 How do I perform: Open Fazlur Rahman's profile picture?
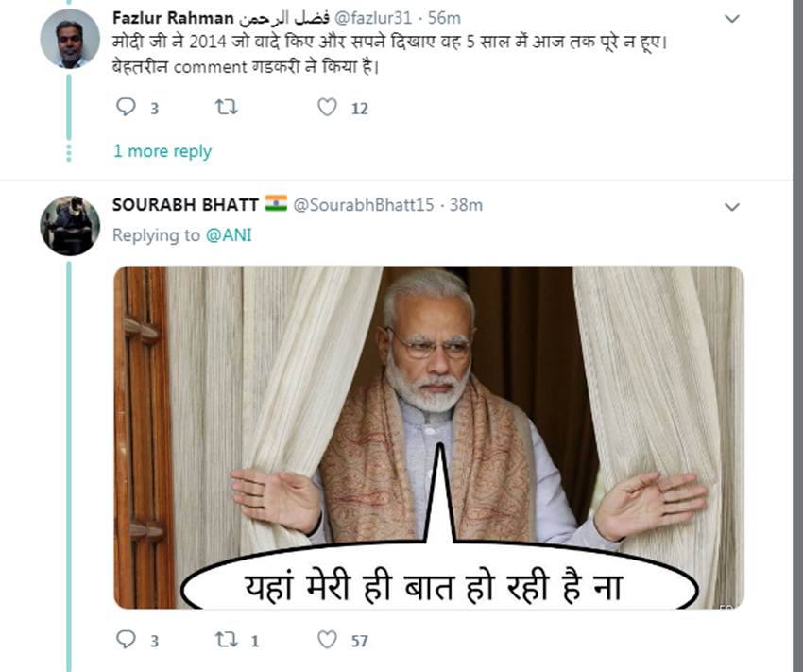(70, 39)
